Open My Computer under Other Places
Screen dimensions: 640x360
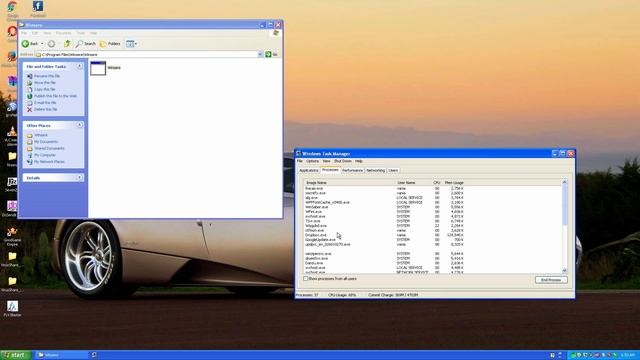tap(45, 155)
